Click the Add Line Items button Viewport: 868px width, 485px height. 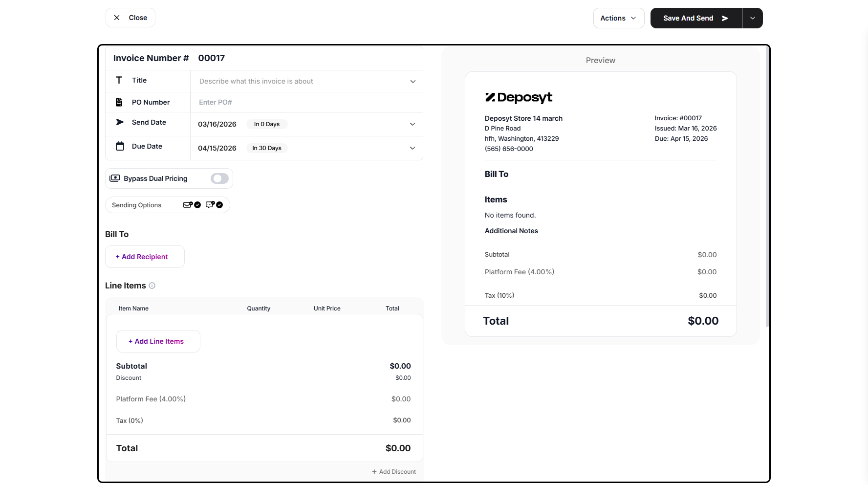point(158,341)
